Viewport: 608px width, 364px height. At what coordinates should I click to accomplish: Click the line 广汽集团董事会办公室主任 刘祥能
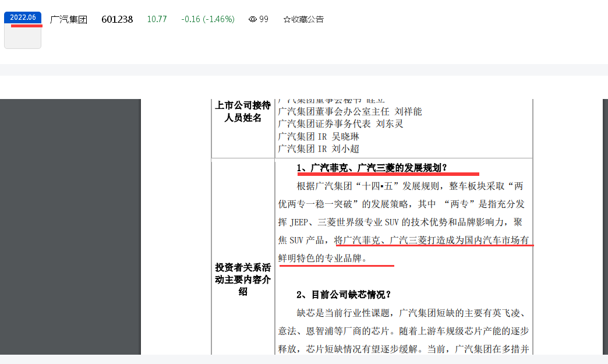tap(350, 112)
